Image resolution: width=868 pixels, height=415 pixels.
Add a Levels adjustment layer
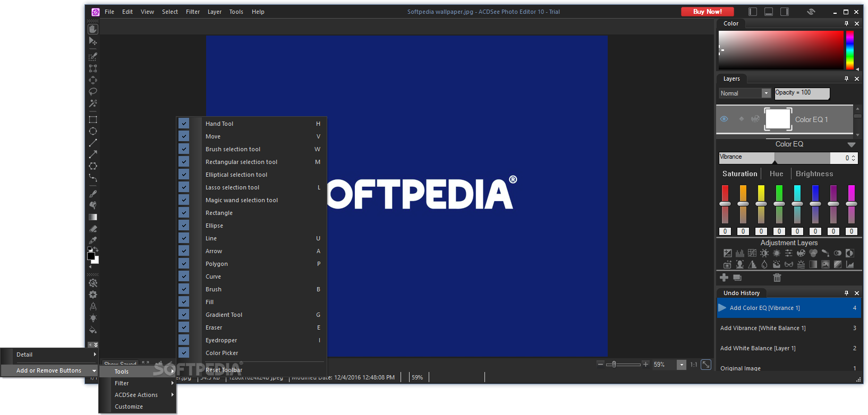[740, 253]
